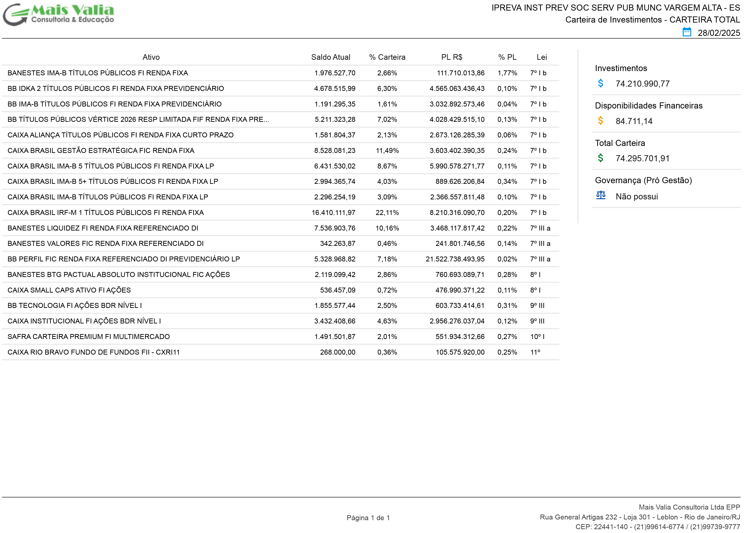Select BB TECNOLOGIA FI AÇÕES BDR NÍVEL I

click(x=75, y=305)
